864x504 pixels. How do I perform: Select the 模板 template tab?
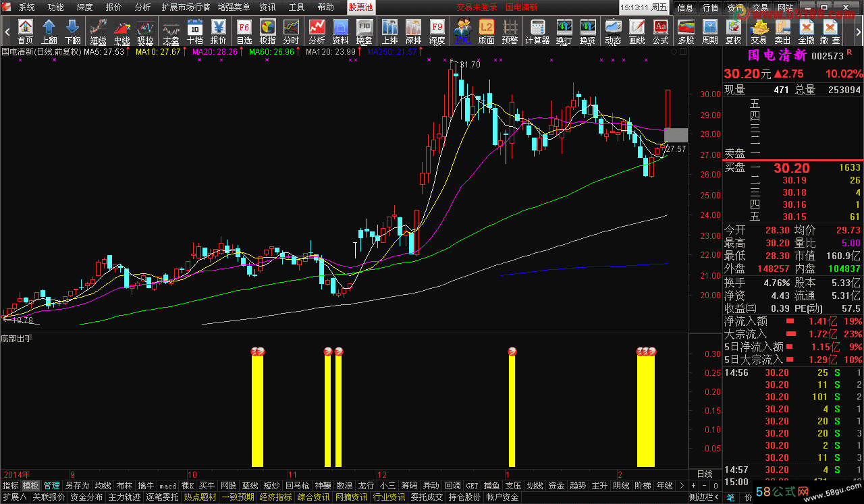click(x=30, y=485)
